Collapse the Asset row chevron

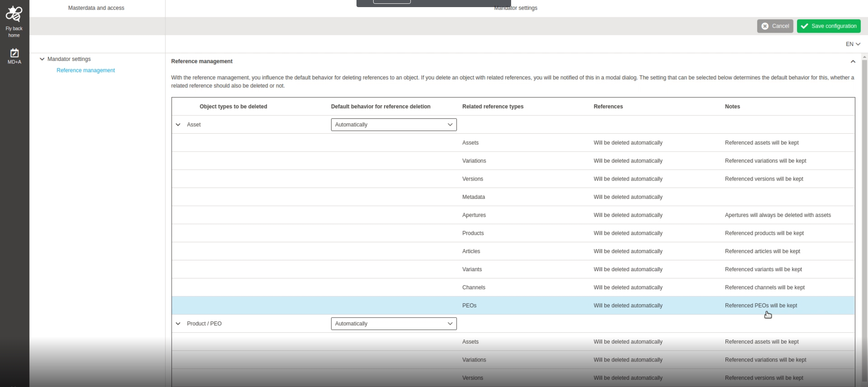coord(178,125)
